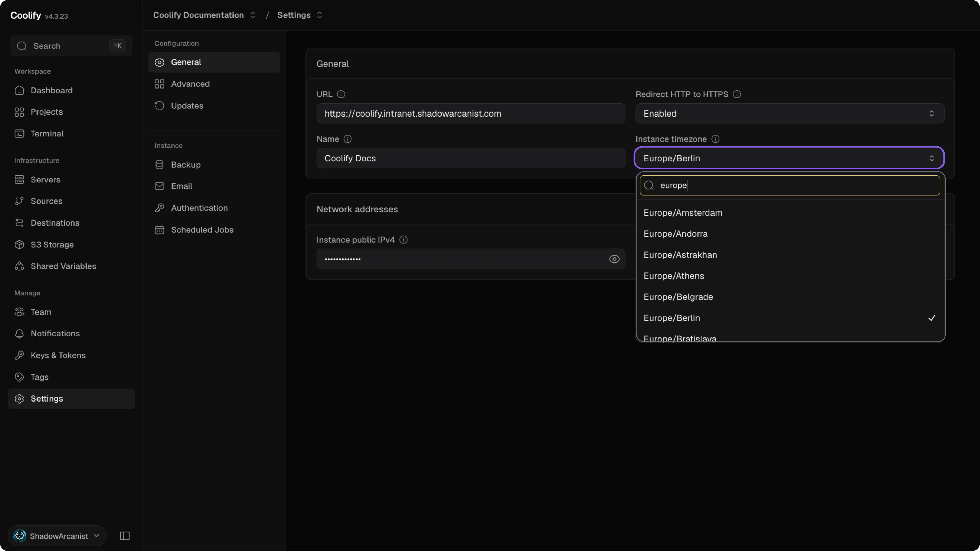Click the General gear icon in Configuration
Image resolution: width=980 pixels, height=551 pixels.
(x=160, y=62)
